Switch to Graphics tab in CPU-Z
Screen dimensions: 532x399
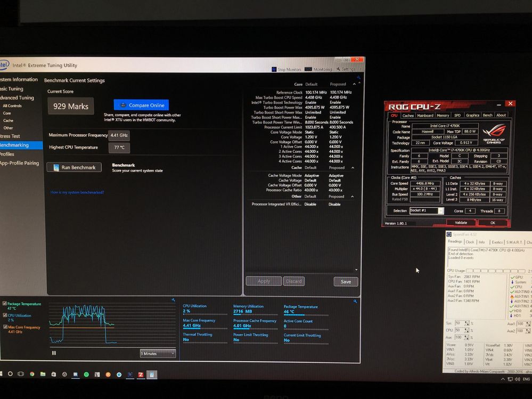[x=472, y=116]
